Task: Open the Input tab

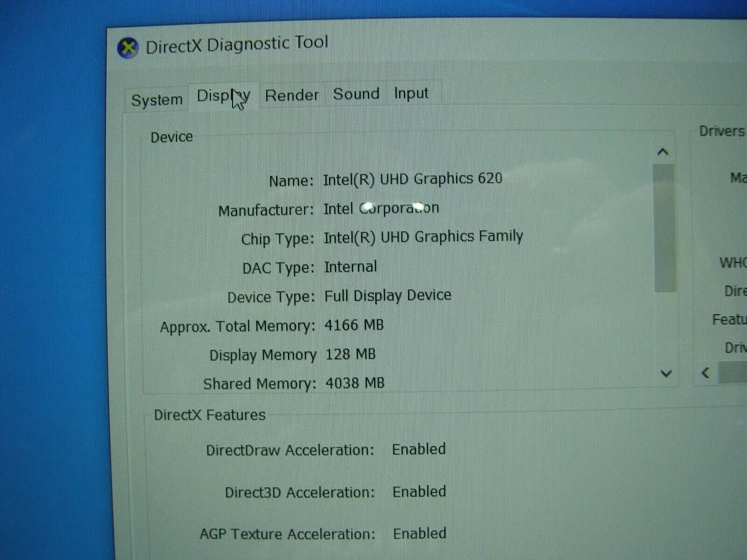Action: 411,93
